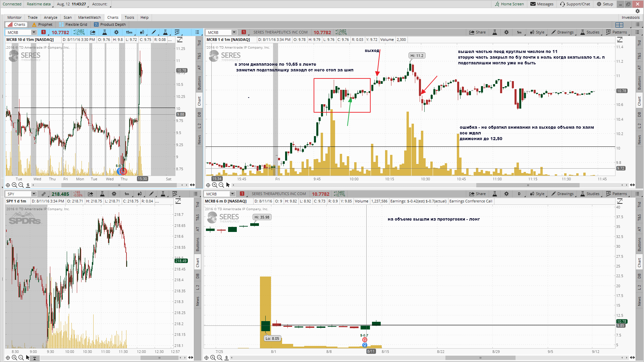Screen dimensions: 644x362
Task: Open the flask icon right of the pencil in the 15m MCRB chart
Action: click(165, 33)
